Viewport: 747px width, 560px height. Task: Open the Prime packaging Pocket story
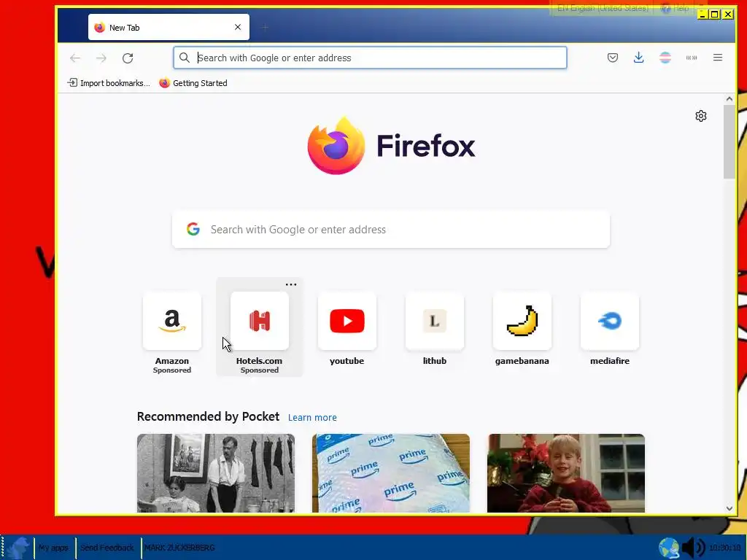391,472
